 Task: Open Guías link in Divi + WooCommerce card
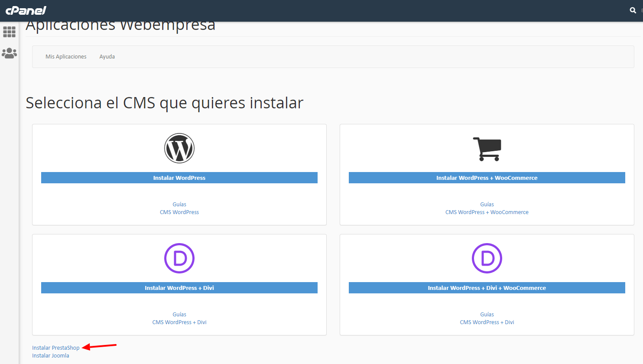[x=487, y=315]
